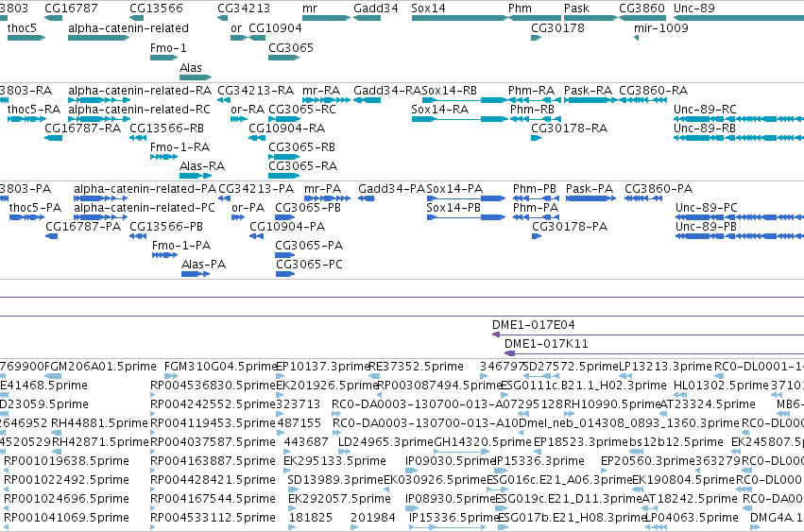Select the Unc-89-RB transcript label
Screen dimensions: 804x532
[x=704, y=129]
